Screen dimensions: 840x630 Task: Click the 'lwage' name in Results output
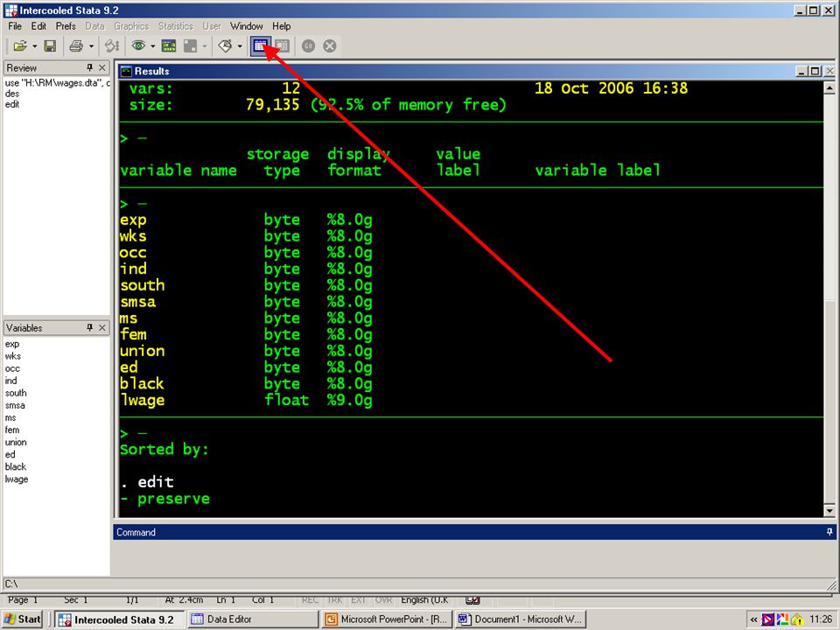pyautogui.click(x=142, y=400)
